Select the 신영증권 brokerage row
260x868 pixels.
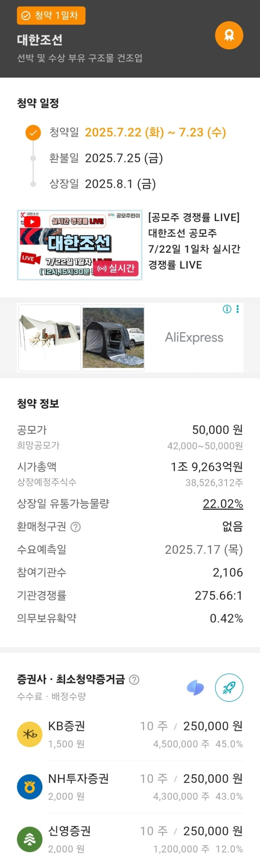145,839
